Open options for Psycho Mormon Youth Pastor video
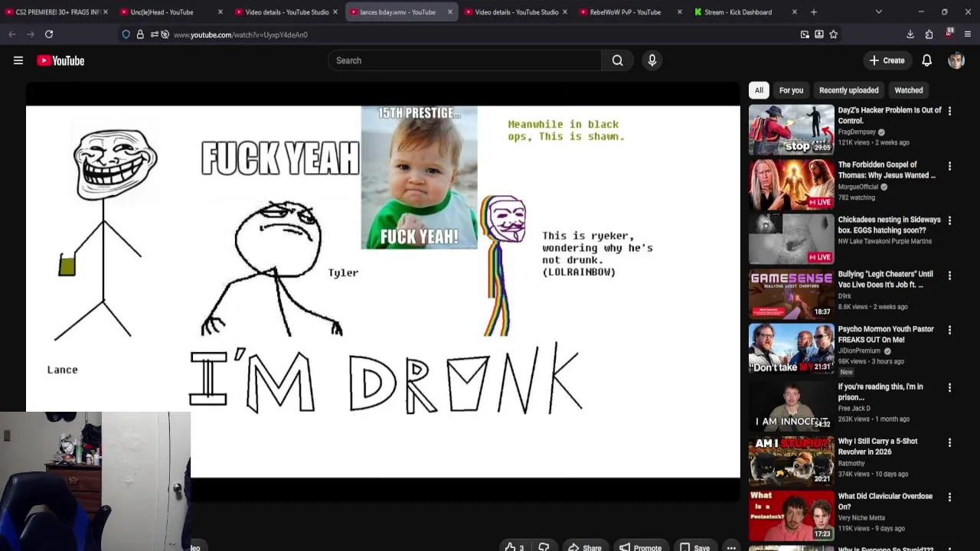Viewport: 980px width, 551px height. click(949, 330)
